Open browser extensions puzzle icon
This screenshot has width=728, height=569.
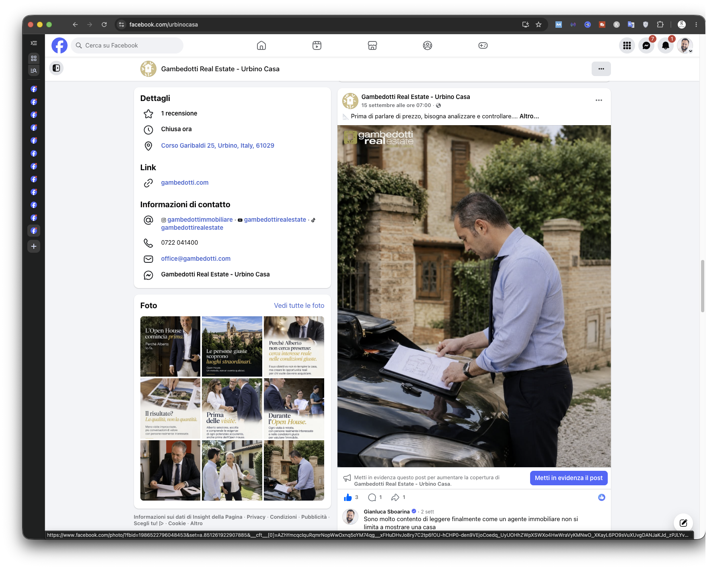click(660, 25)
